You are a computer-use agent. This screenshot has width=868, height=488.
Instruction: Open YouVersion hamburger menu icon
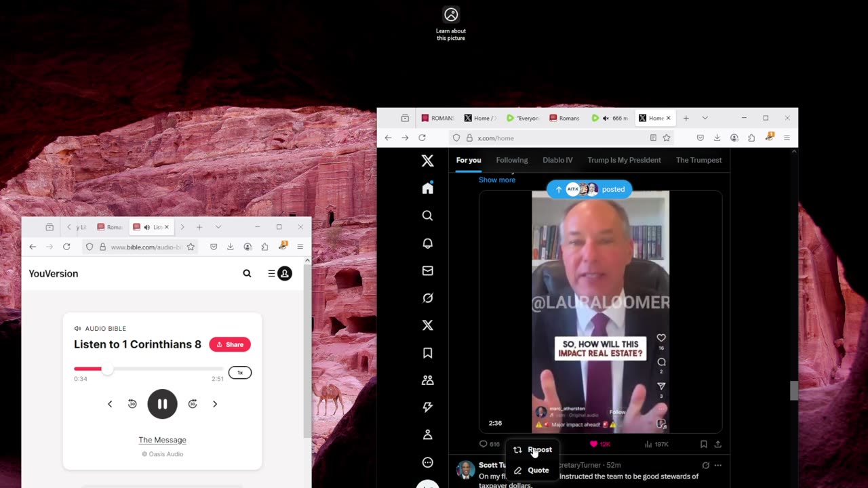[x=271, y=273]
